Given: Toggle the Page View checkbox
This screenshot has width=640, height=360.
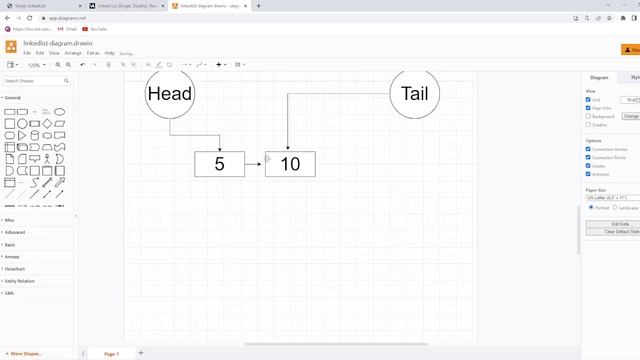Looking at the screenshot, I should point(588,108).
